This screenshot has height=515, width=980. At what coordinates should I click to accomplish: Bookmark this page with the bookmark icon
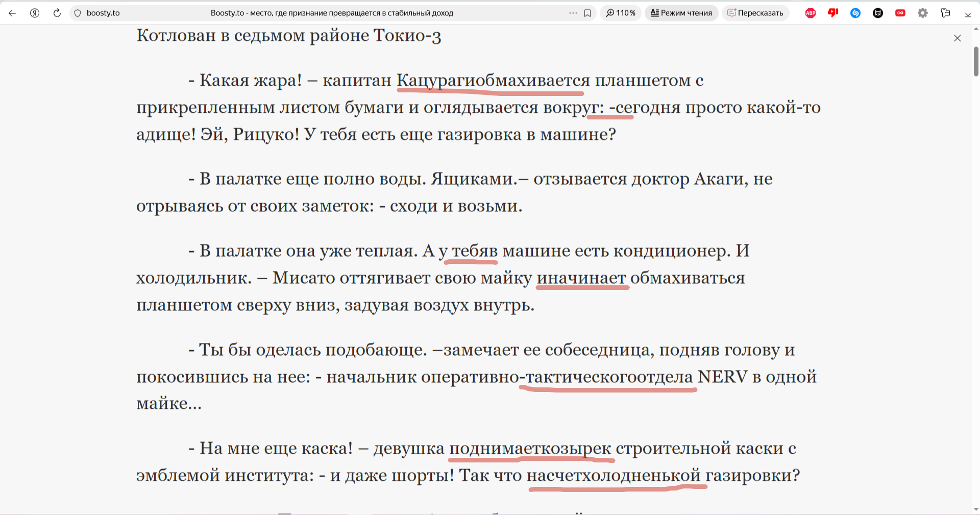coord(587,13)
